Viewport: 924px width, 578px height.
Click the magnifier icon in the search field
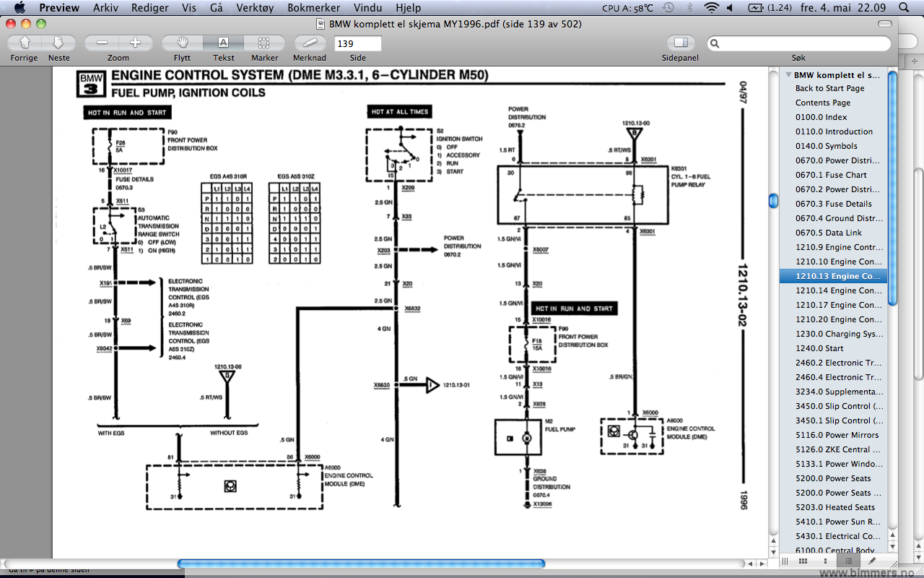click(x=715, y=44)
